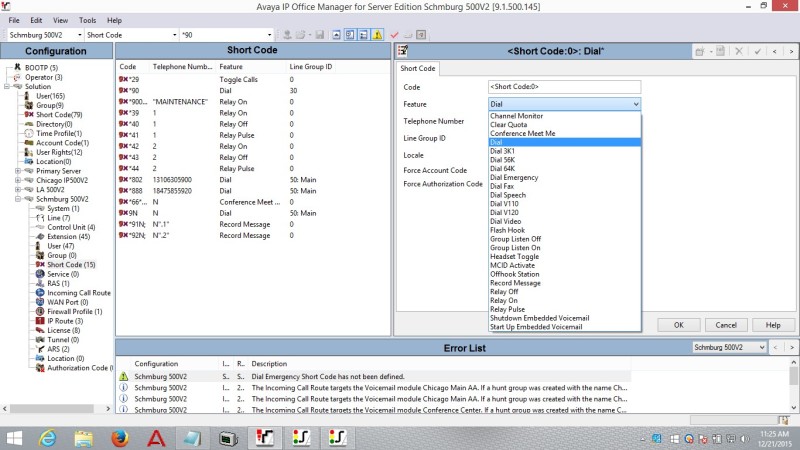Screen dimensions: 800x450
Task: Expand the LA 500V2 tree node
Action: pos(18,189)
